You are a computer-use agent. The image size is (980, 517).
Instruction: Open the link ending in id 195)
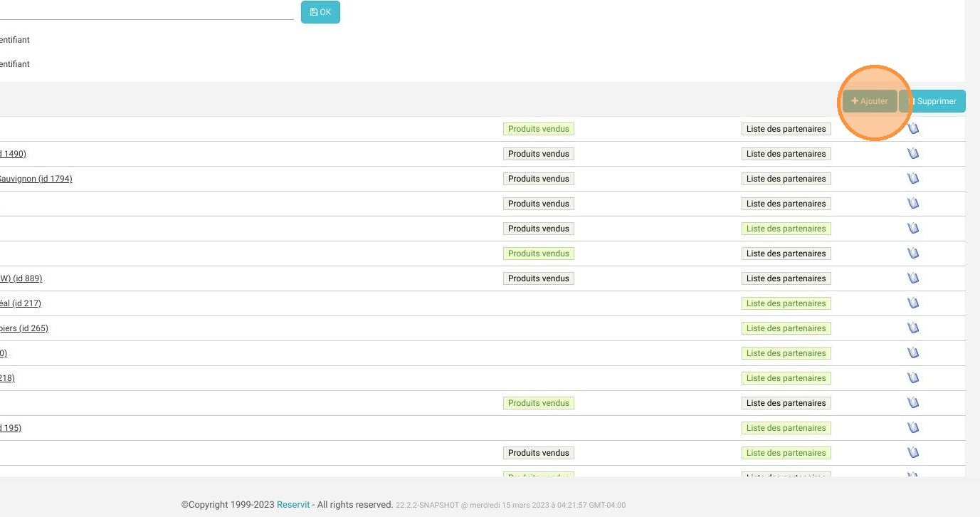point(11,428)
